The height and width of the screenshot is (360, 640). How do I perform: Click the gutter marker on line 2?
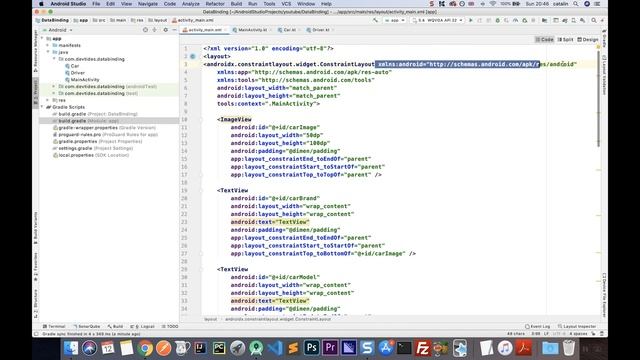(x=193, y=56)
